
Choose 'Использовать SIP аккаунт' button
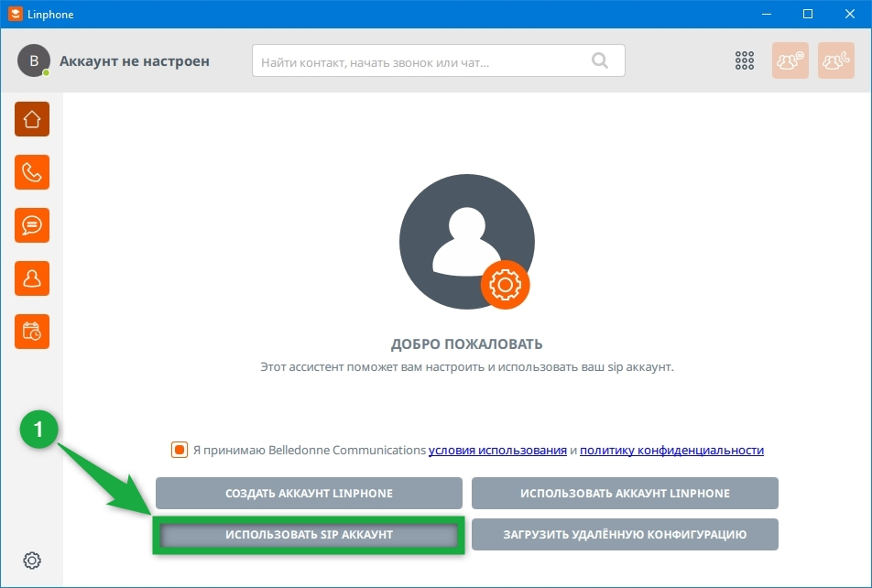tap(309, 535)
